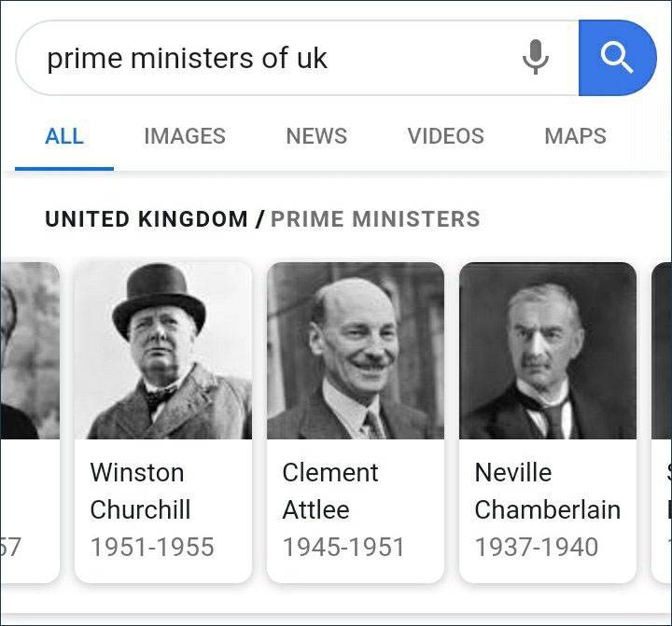Click the partially visible left carousel card
Viewport: 672px width, 626px height.
tap(28, 420)
